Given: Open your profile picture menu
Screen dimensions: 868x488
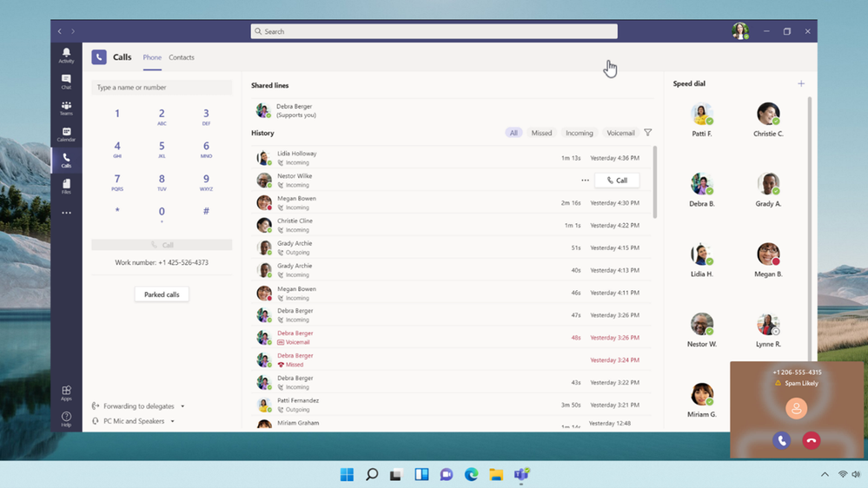Looking at the screenshot, I should [740, 31].
